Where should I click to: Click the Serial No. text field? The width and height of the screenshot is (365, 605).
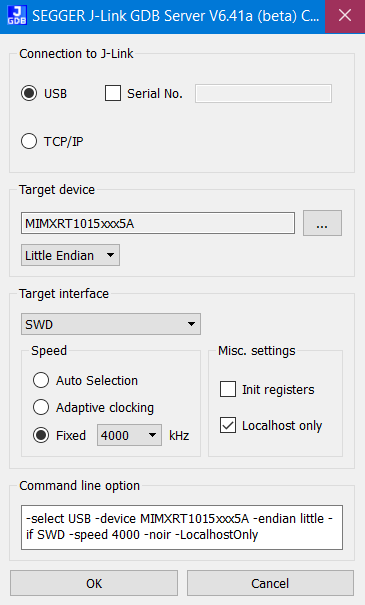[263, 93]
